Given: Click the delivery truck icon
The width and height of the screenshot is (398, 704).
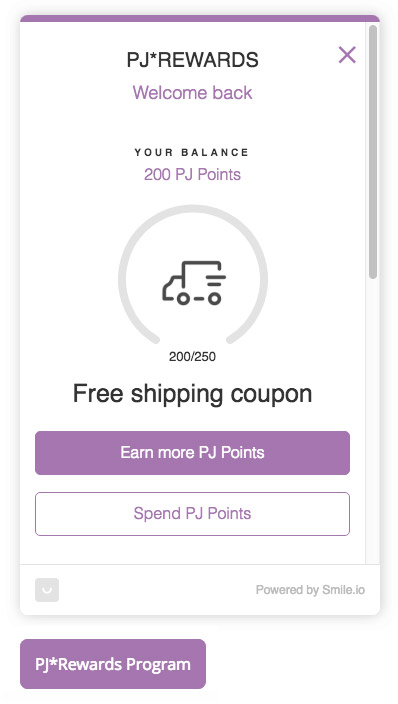Looking at the screenshot, I should pos(194,283).
